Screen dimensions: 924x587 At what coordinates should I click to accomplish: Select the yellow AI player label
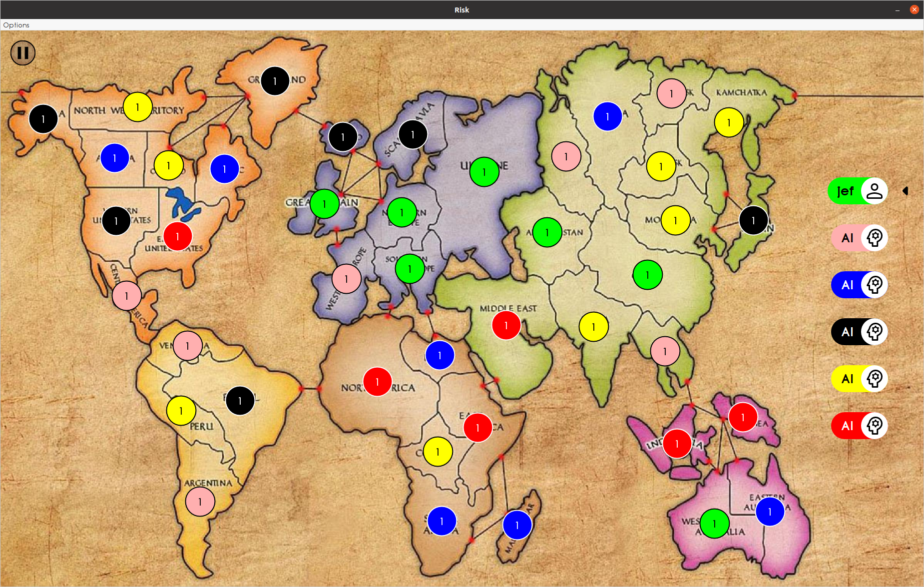coord(847,379)
